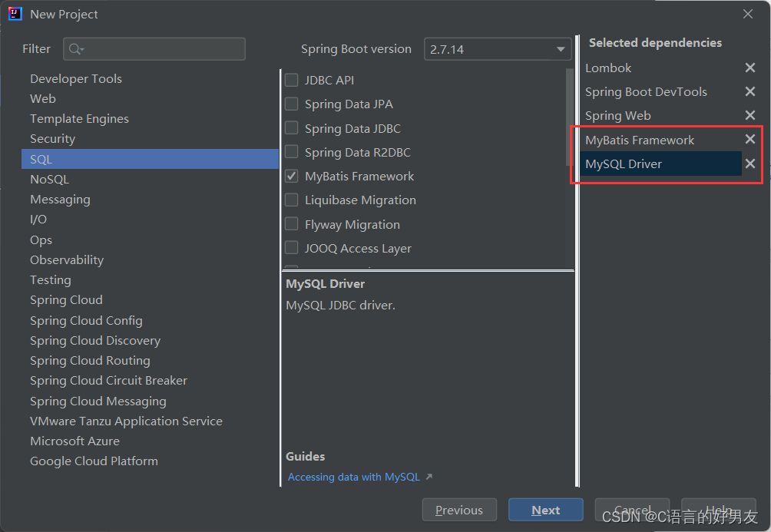Click the Previous button
The image size is (771, 532).
click(x=459, y=510)
